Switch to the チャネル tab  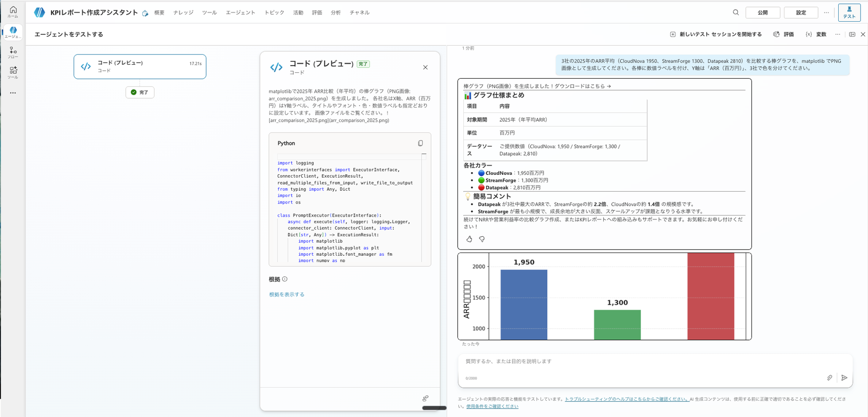(x=360, y=12)
